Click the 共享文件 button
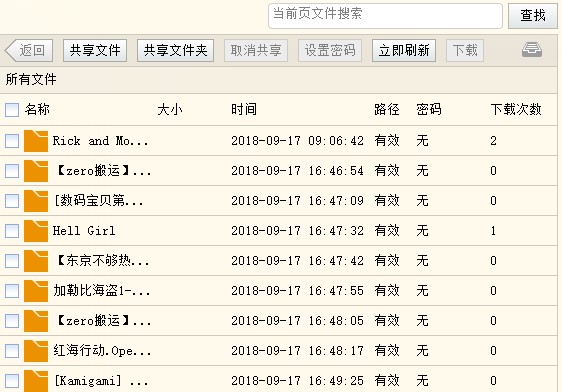The height and width of the screenshot is (392, 562). pyautogui.click(x=95, y=51)
